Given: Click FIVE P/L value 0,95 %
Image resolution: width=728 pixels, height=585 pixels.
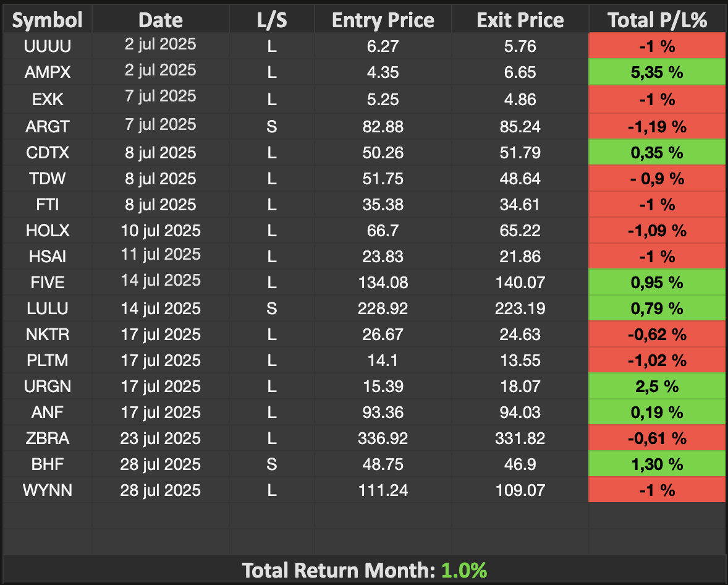Looking at the screenshot, I should 657,283.
